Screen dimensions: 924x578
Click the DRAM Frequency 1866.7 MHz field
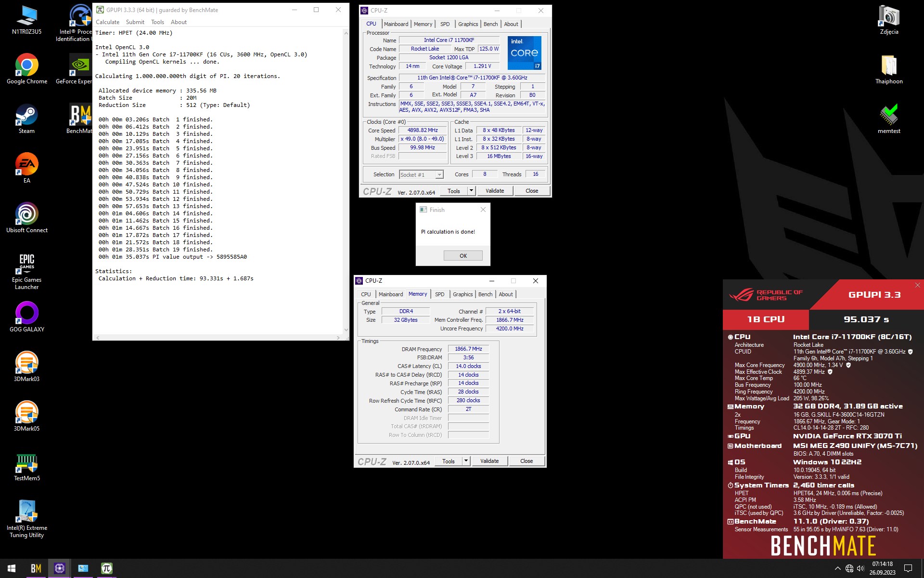coord(468,349)
